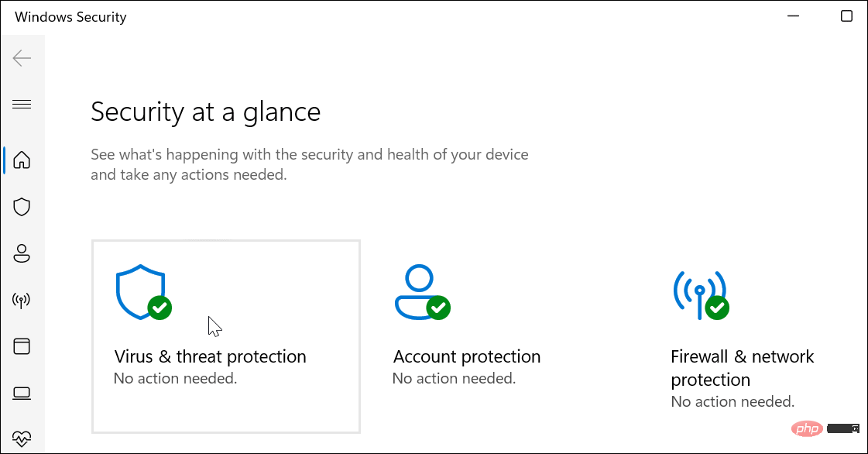Open the Account protection link

coord(466,356)
